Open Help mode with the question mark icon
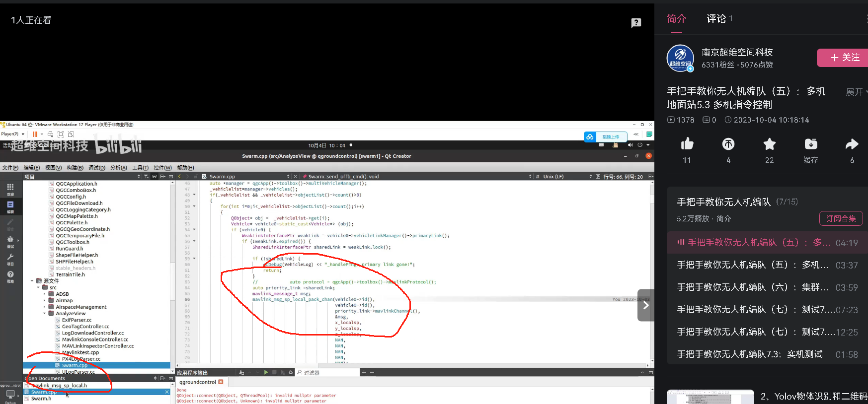868x404 pixels. coord(10,276)
